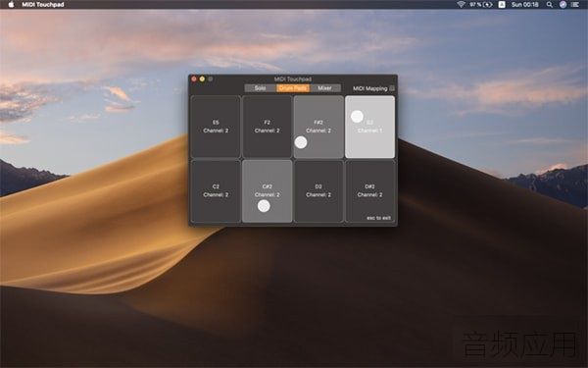
Task: Open the Wi-Fi status menu
Action: point(461,5)
